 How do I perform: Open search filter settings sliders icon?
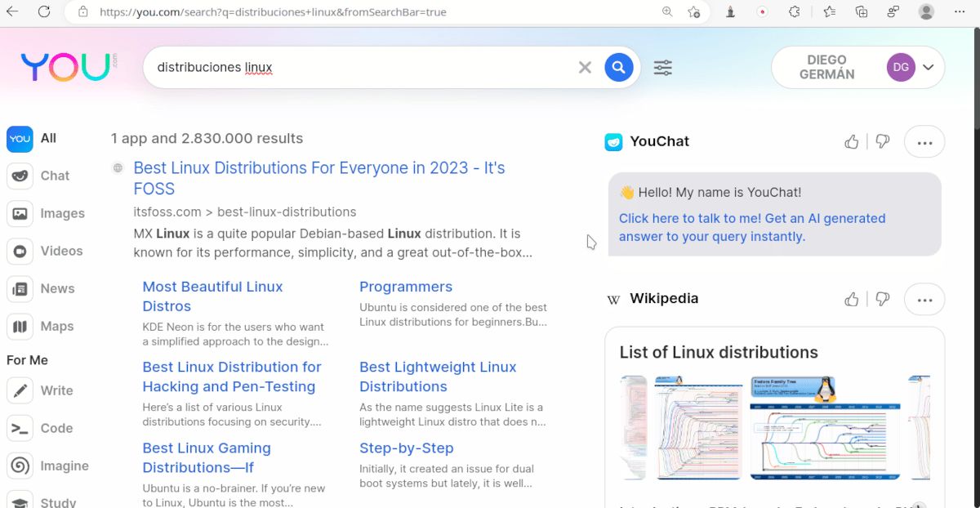click(x=663, y=68)
